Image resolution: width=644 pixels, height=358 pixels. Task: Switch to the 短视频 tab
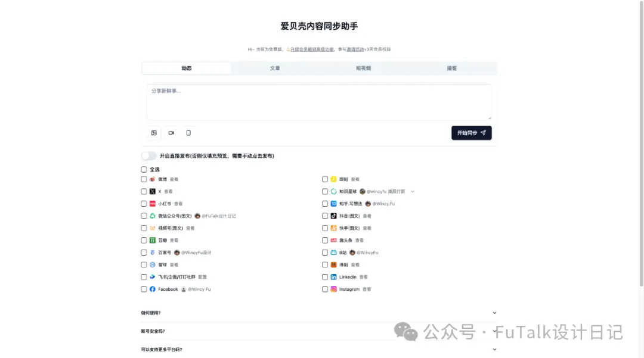[363, 68]
